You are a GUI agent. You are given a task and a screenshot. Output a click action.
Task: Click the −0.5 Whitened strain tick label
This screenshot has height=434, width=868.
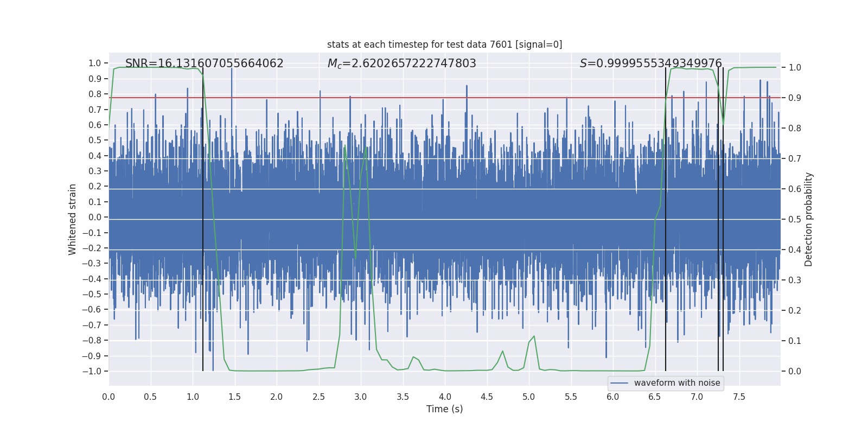[x=92, y=295]
